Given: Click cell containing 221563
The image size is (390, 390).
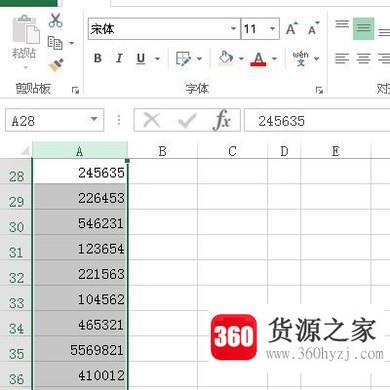Looking at the screenshot, I should coord(80,273).
